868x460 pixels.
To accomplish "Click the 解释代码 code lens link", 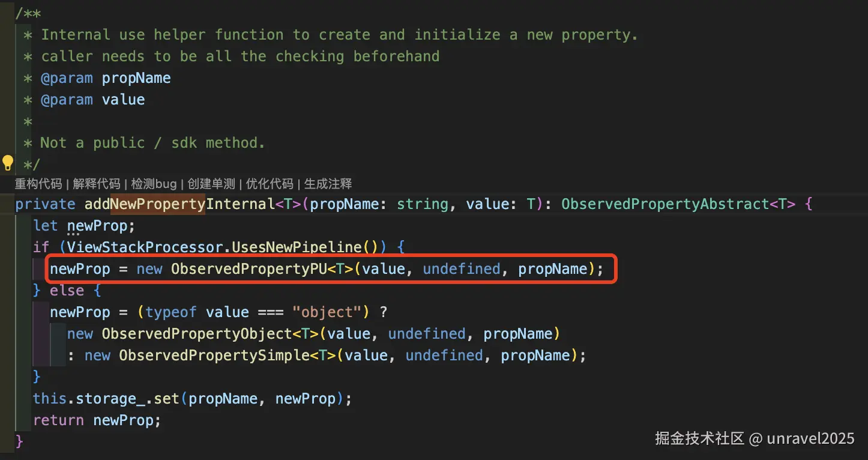I will coord(97,184).
